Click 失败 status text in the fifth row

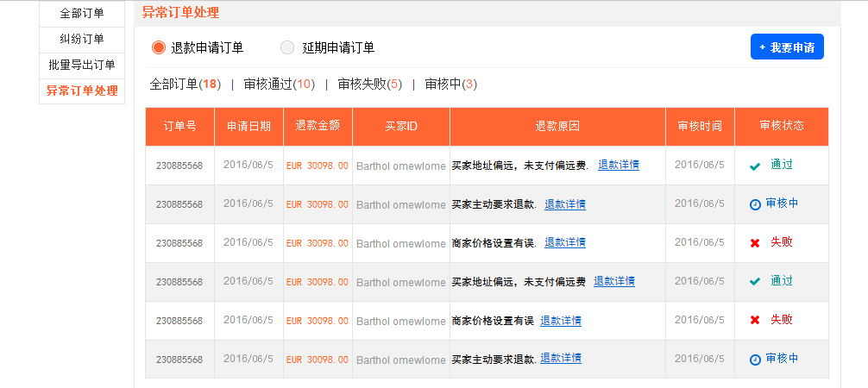(x=782, y=319)
